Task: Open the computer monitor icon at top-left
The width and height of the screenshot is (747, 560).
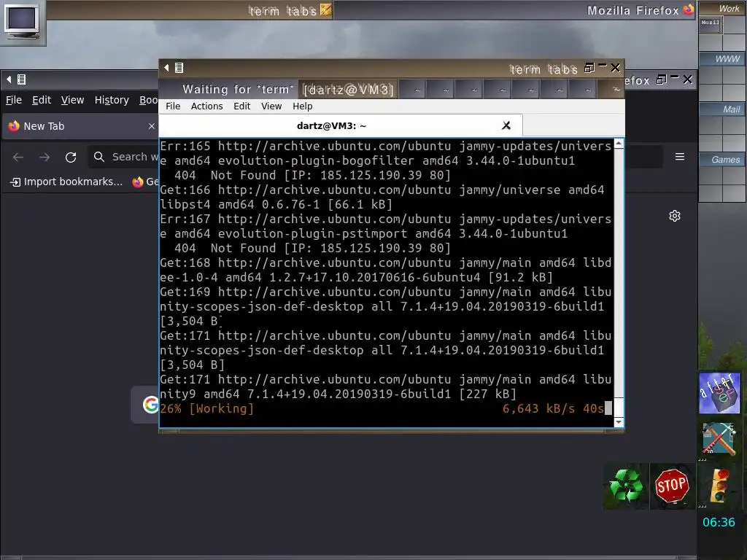Action: [22, 22]
